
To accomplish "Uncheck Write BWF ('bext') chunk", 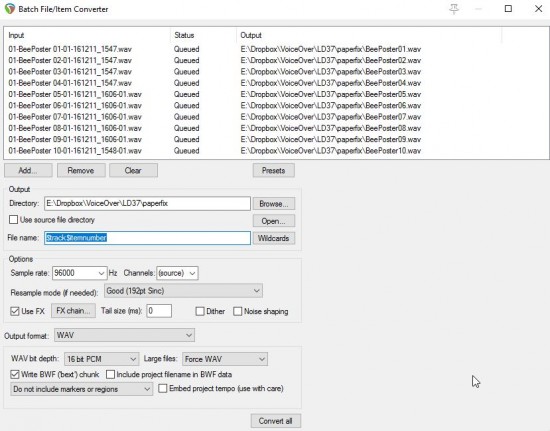I will click(15, 374).
